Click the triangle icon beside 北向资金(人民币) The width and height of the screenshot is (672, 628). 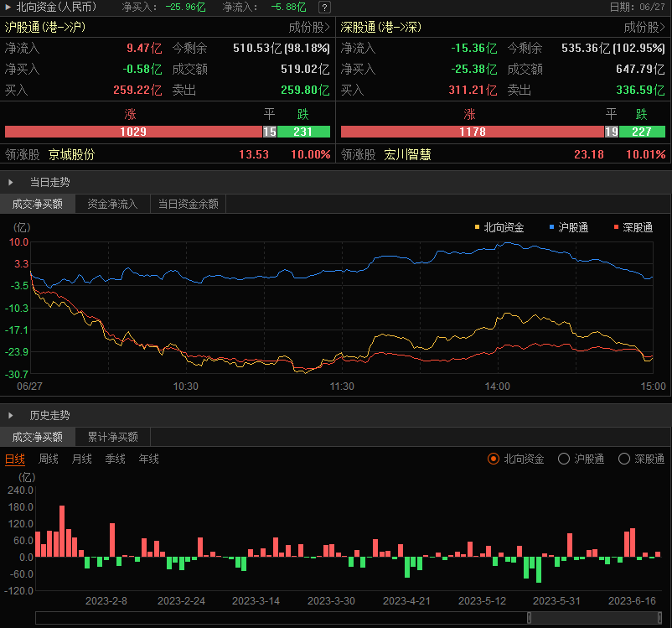[8, 7]
